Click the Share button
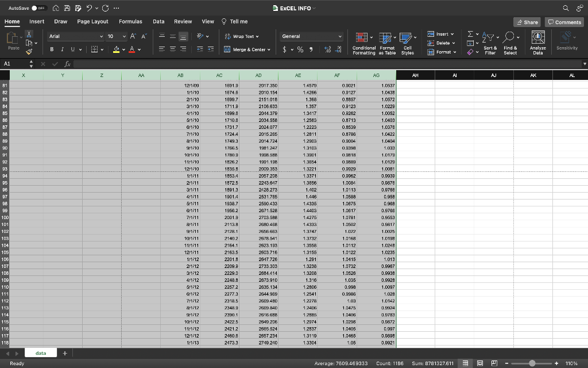The image size is (588, 368). (527, 21)
